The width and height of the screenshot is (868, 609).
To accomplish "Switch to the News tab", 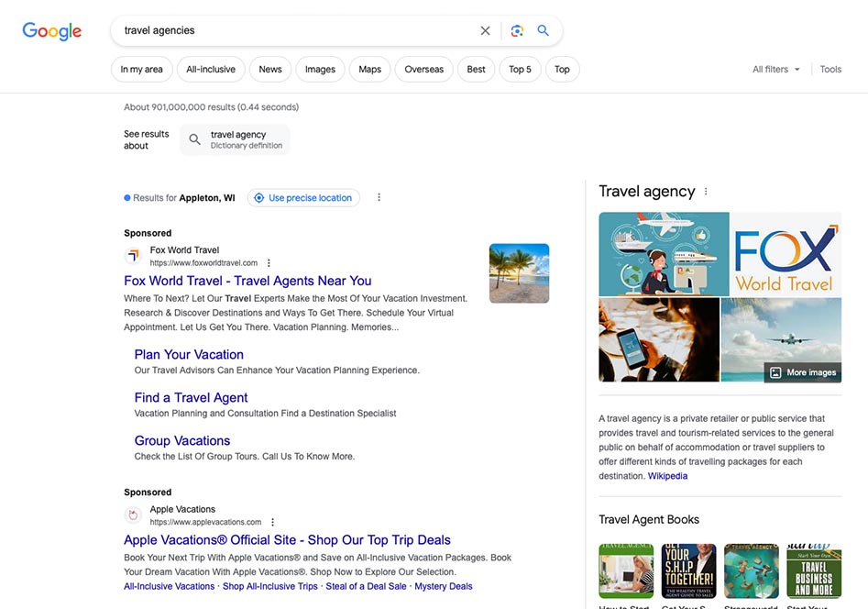I will [x=270, y=70].
